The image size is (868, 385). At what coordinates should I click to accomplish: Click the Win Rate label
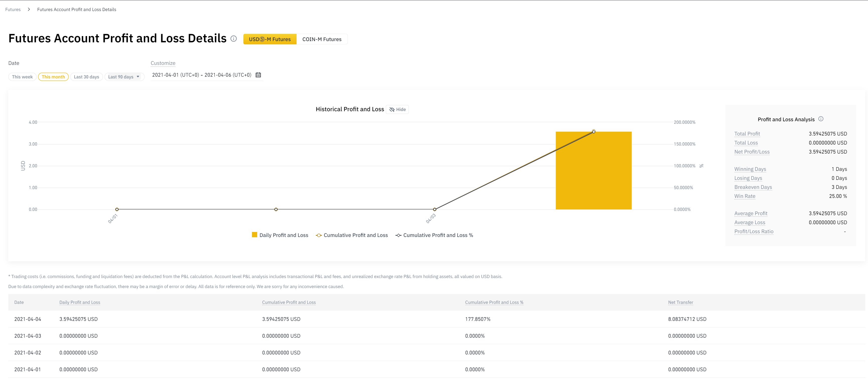pyautogui.click(x=745, y=196)
